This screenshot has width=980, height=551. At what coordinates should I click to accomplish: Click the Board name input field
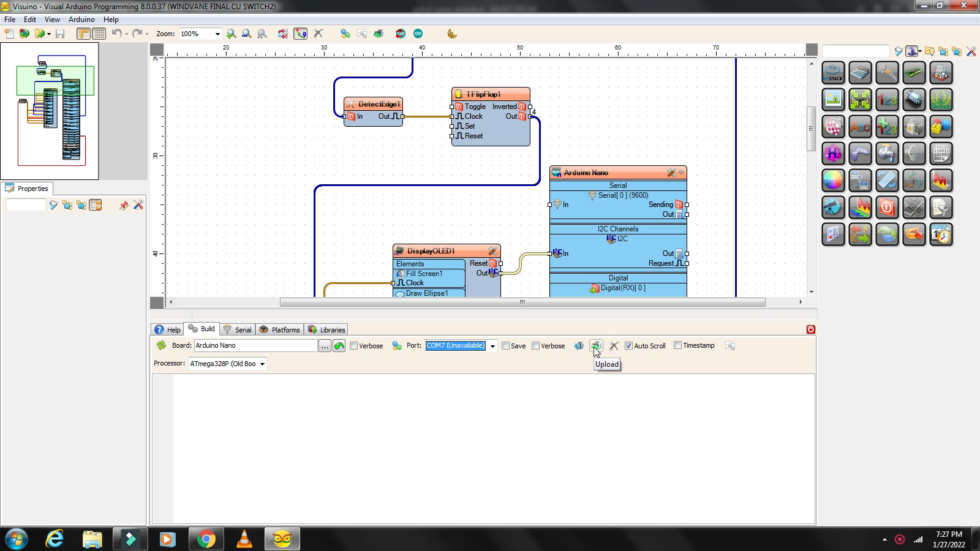coord(255,346)
